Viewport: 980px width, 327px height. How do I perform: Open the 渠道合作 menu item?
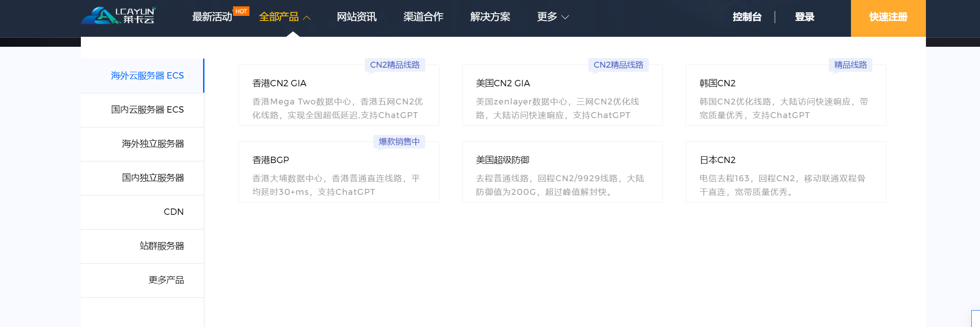point(423,17)
